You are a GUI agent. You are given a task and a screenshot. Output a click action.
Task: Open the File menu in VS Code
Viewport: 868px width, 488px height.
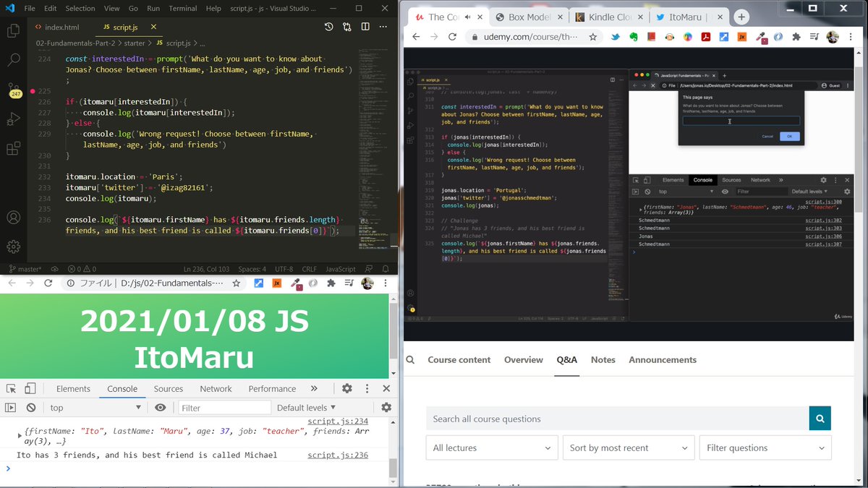30,9
